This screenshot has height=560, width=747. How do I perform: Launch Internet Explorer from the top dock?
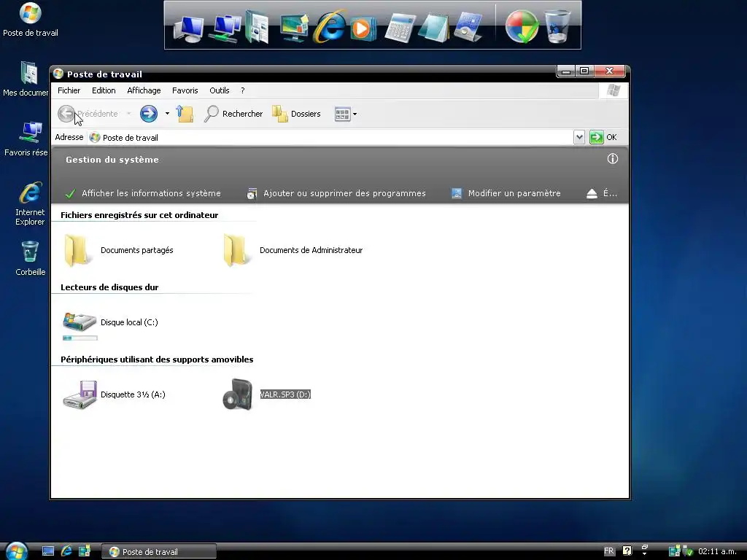pos(329,27)
